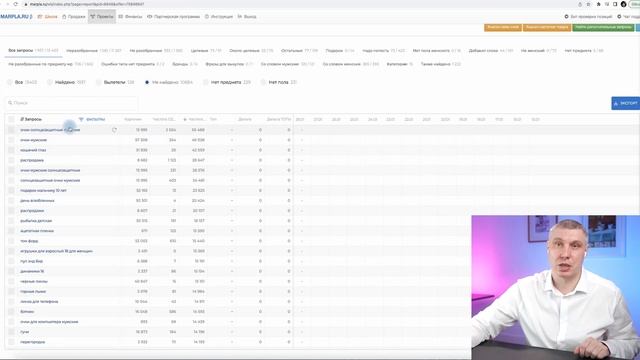Open Продажи via the bag icon

(x=64, y=17)
